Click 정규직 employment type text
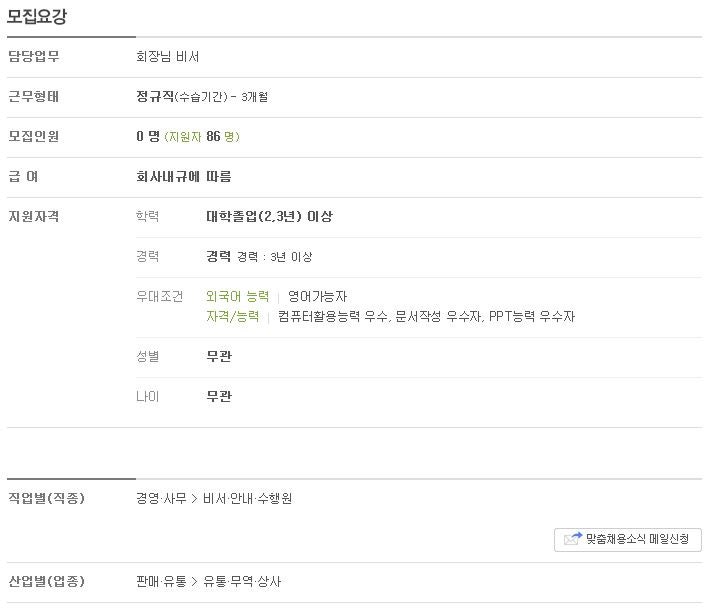The width and height of the screenshot is (710, 613). [155, 96]
